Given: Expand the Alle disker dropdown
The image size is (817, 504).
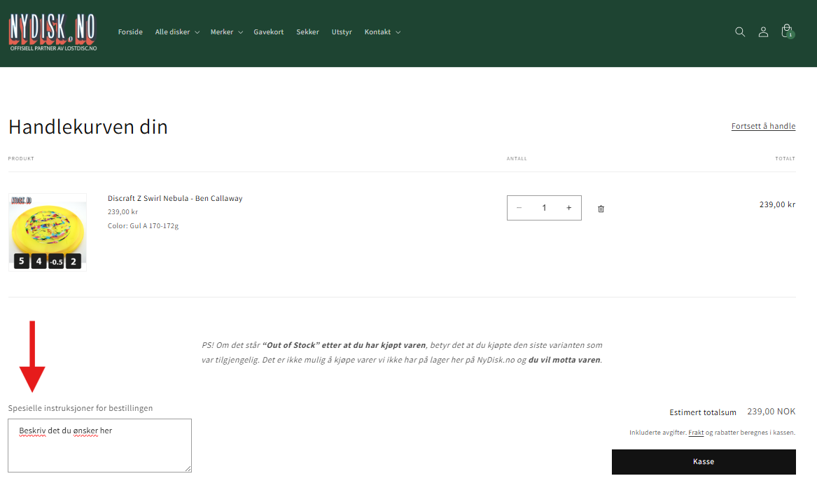Looking at the screenshot, I should click(177, 32).
